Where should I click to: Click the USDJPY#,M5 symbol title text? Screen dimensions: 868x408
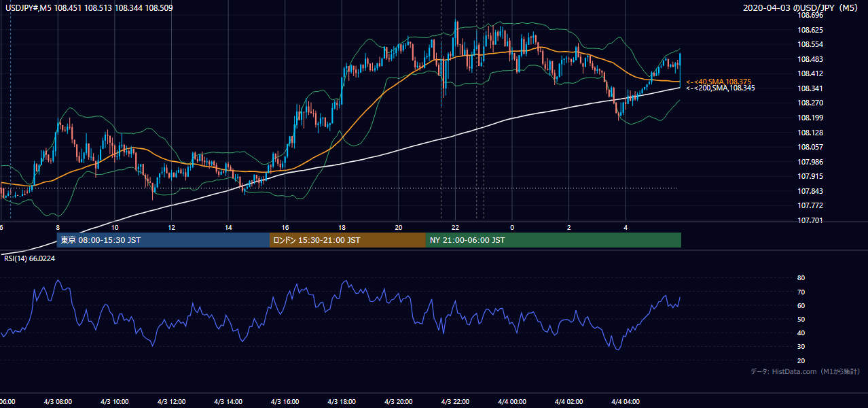[27, 8]
